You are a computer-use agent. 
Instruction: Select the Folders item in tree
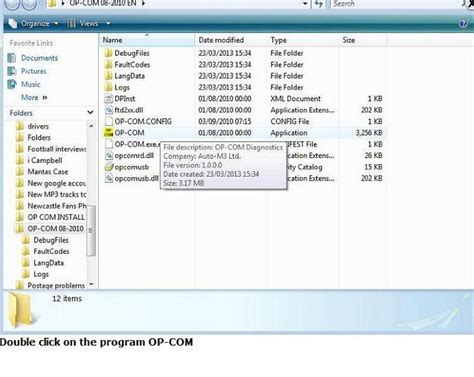tap(39, 138)
